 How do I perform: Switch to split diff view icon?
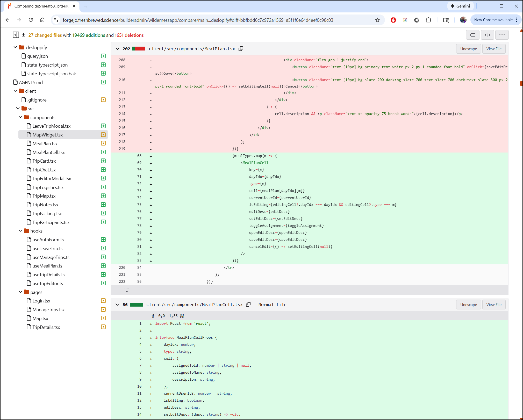[487, 35]
